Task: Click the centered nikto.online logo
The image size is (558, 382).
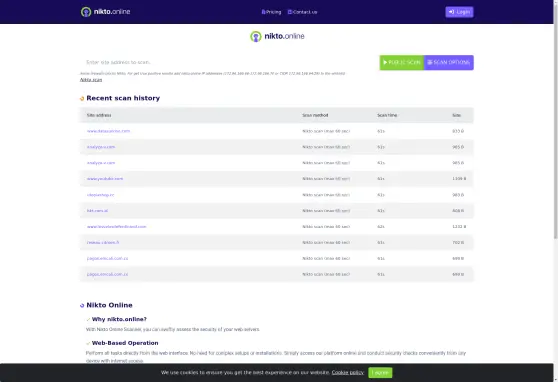Action: click(x=277, y=36)
